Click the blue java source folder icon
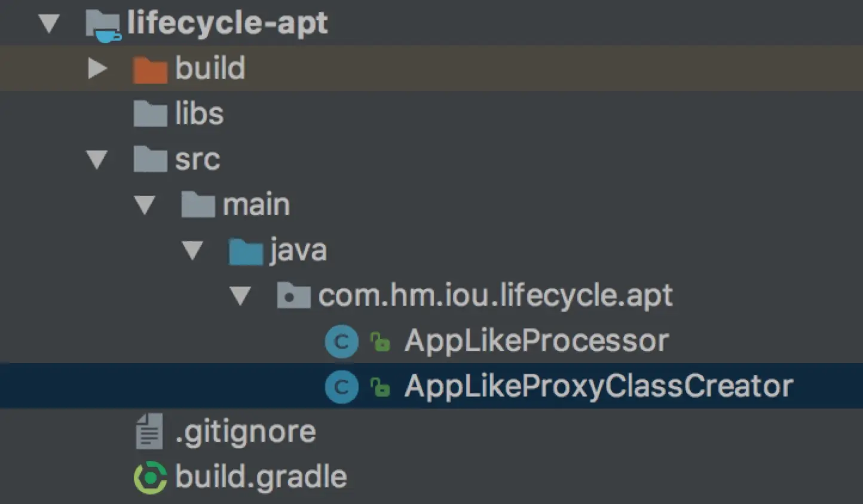863x504 pixels. click(x=246, y=251)
